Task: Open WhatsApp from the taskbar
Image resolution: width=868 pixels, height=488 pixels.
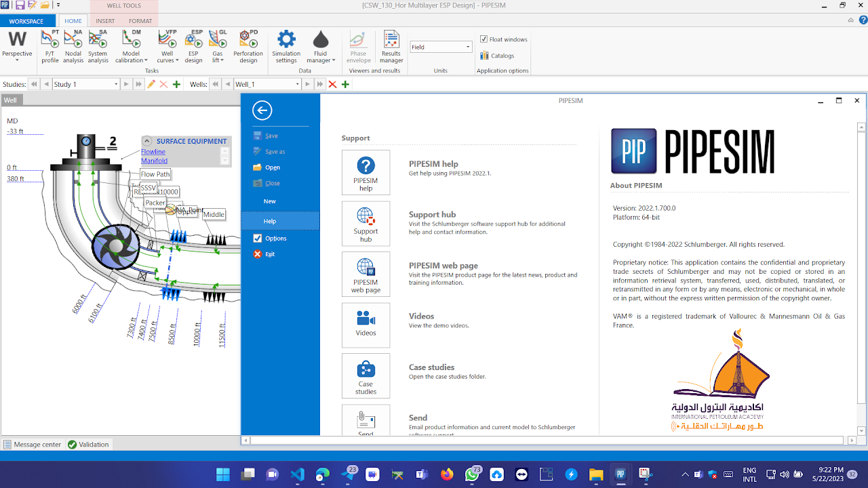Action: click(472, 474)
